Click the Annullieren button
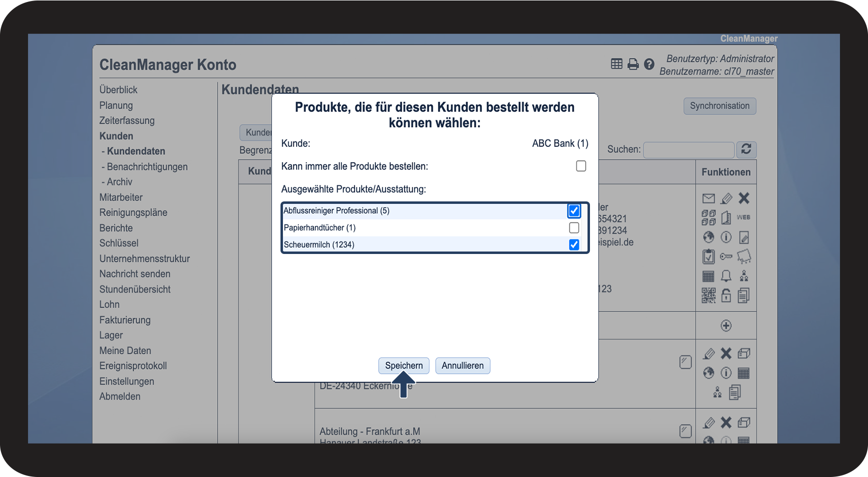The height and width of the screenshot is (477, 868). pyautogui.click(x=463, y=365)
